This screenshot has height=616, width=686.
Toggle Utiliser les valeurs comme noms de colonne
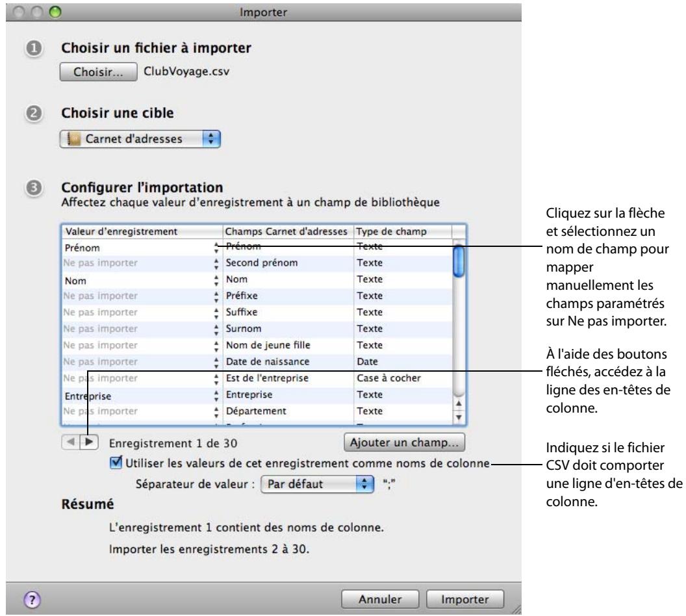(x=116, y=463)
